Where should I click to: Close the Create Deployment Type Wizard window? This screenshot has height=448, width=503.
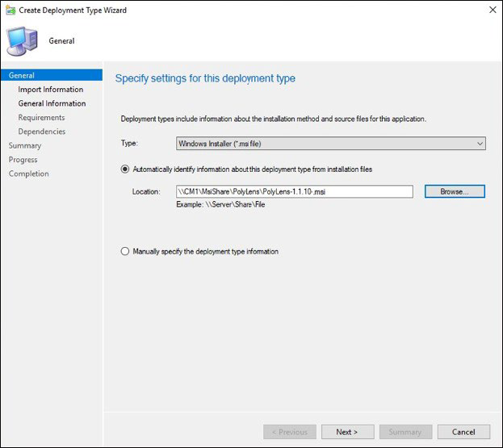[493, 10]
